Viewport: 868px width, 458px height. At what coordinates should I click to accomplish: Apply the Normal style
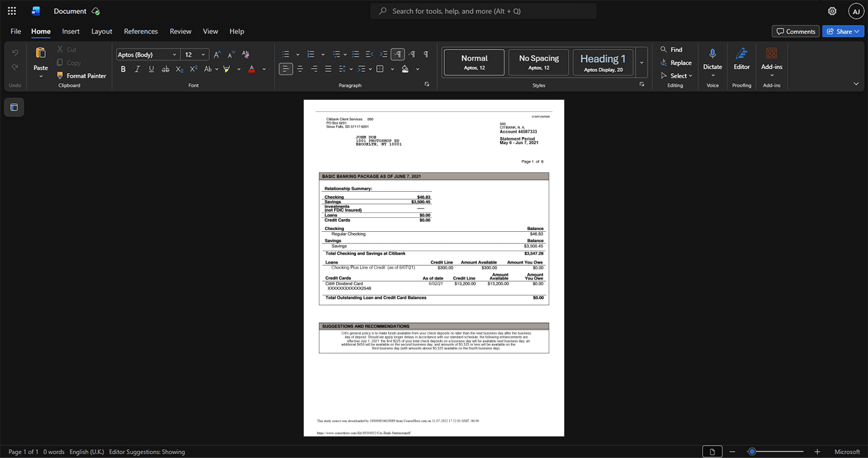point(474,62)
